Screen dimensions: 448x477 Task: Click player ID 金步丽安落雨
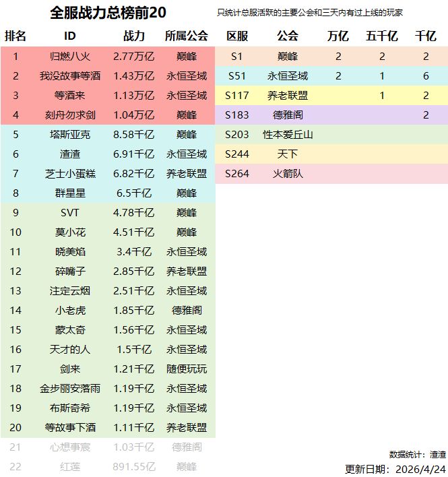click(70, 389)
